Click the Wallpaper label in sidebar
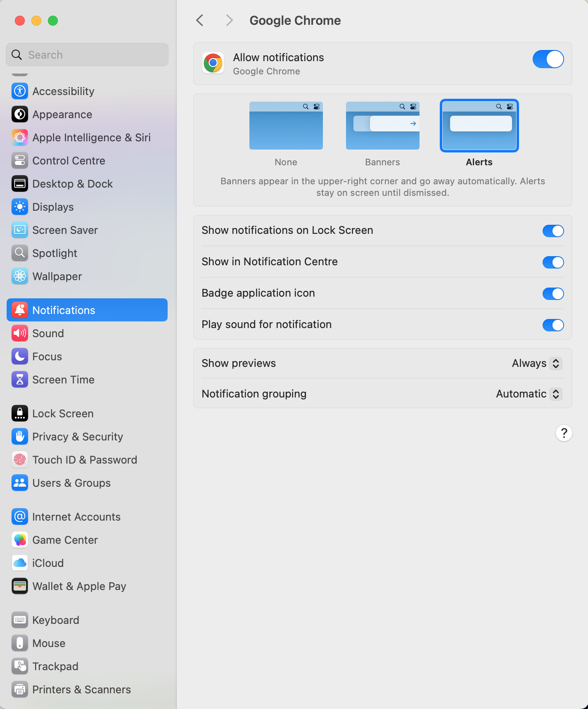The width and height of the screenshot is (588, 709). (57, 276)
